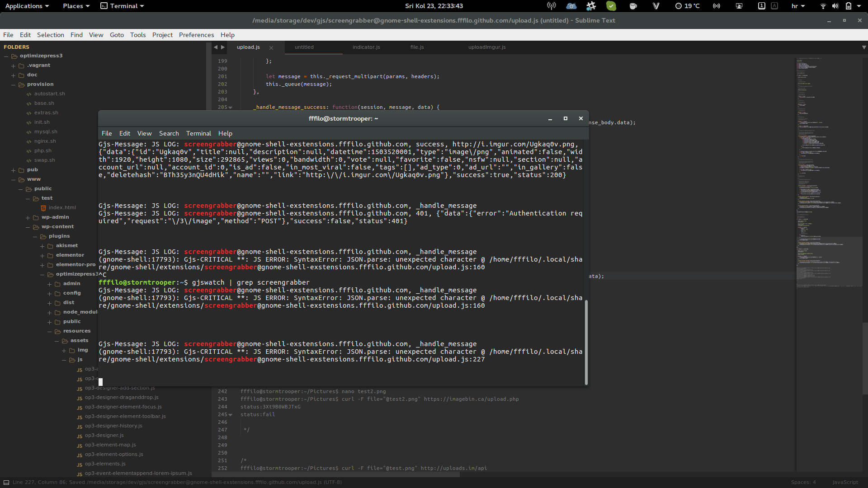This screenshot has width=868, height=488.
Task: Expand the pub folder
Action: coord(14,170)
